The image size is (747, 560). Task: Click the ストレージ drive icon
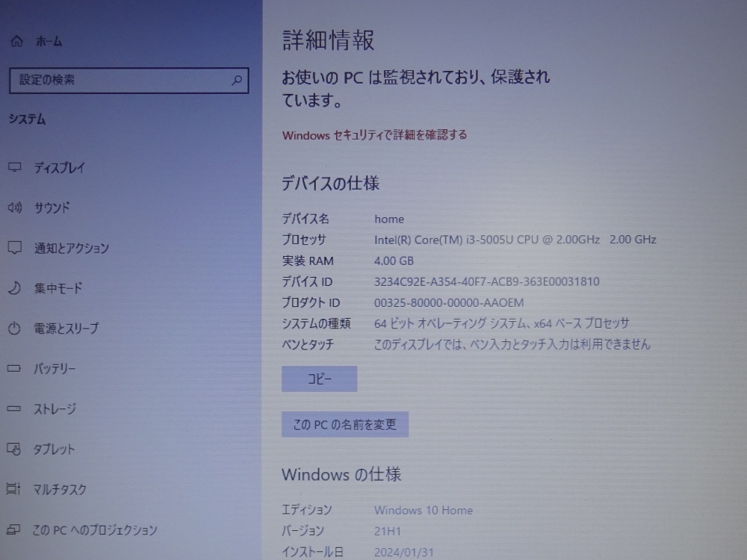[14, 408]
